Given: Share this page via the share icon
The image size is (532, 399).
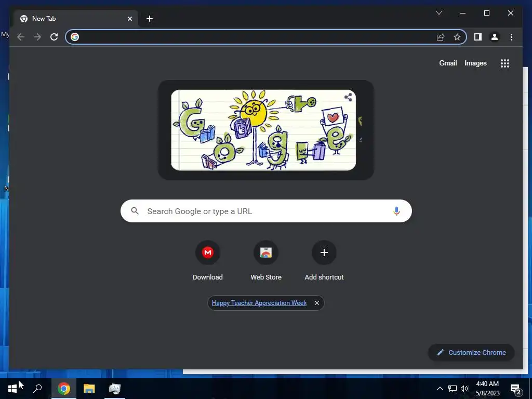Looking at the screenshot, I should (441, 37).
